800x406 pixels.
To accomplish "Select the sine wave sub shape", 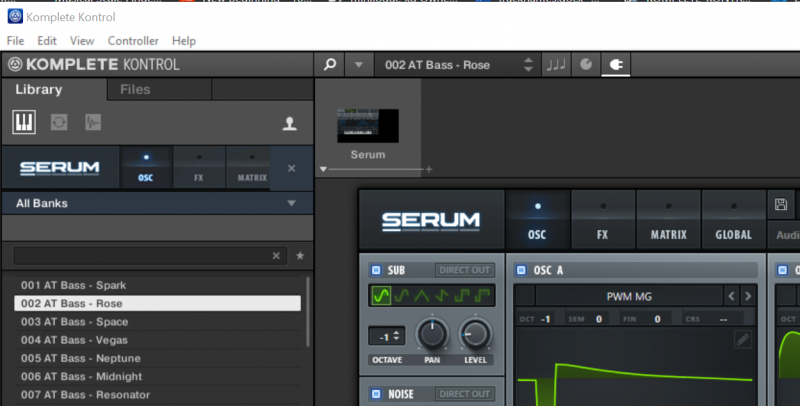I will coord(381,295).
